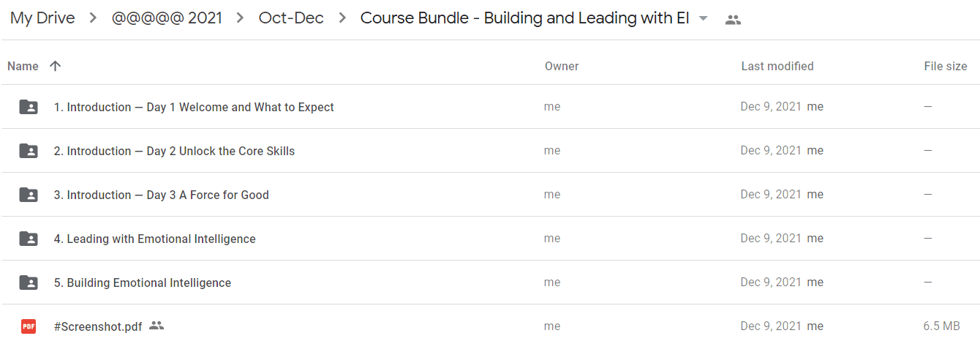Select the 5. Building Emotional Intelligence folder name

pyautogui.click(x=143, y=283)
